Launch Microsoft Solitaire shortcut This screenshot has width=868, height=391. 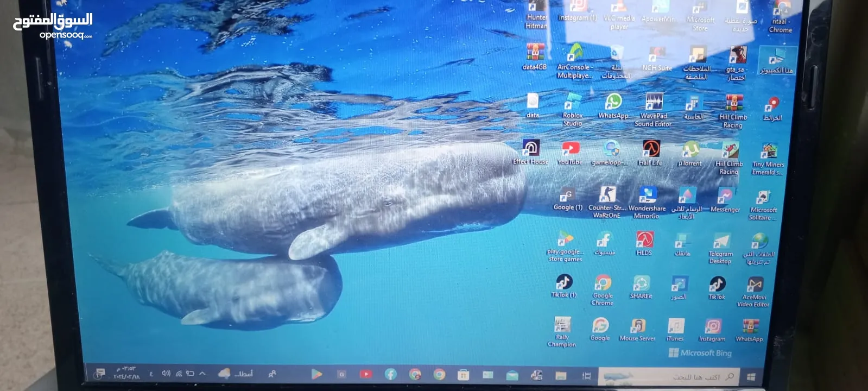click(x=763, y=205)
